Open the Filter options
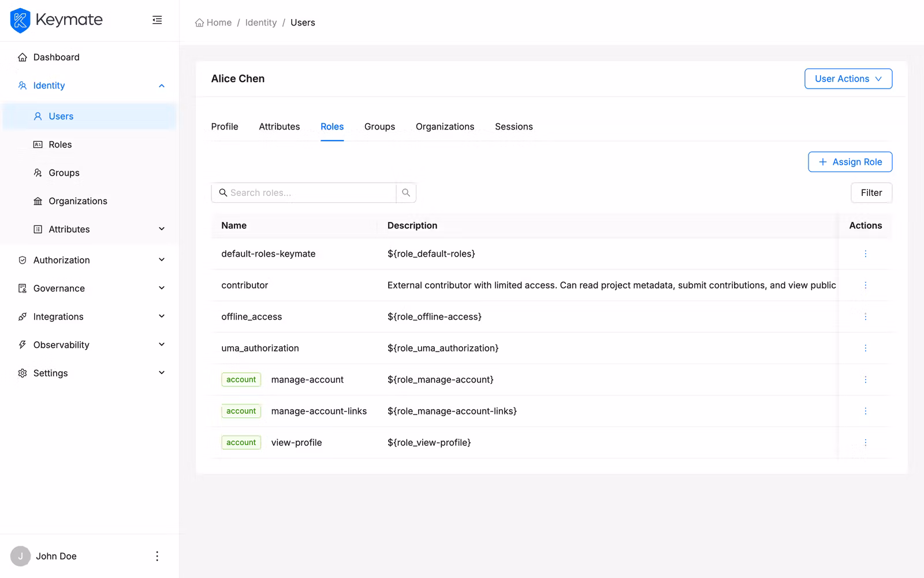 tap(871, 192)
